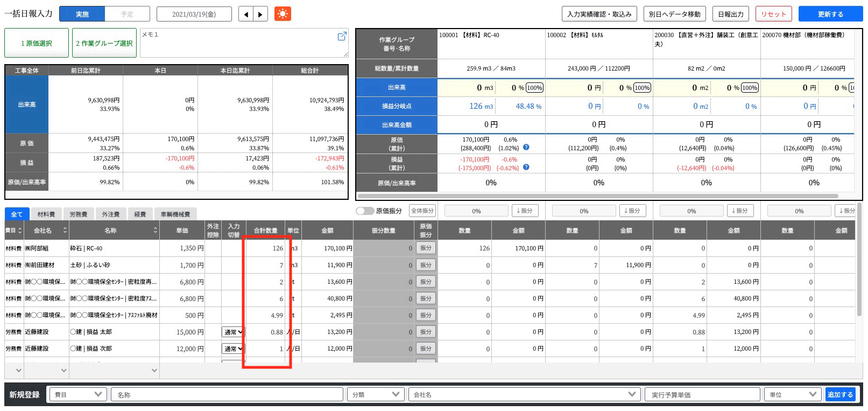
Task: Open the 単位 dropdown in 新規登録
Action: 793,395
